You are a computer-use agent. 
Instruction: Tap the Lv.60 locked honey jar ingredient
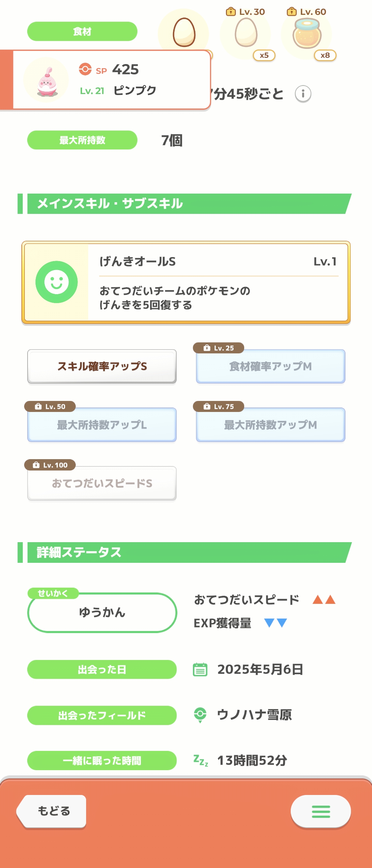click(307, 33)
